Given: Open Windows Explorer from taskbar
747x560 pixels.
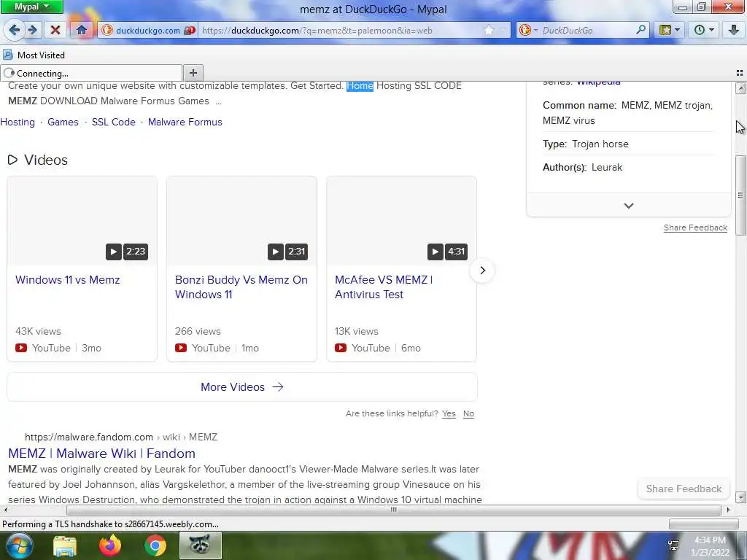Looking at the screenshot, I should [x=65, y=545].
